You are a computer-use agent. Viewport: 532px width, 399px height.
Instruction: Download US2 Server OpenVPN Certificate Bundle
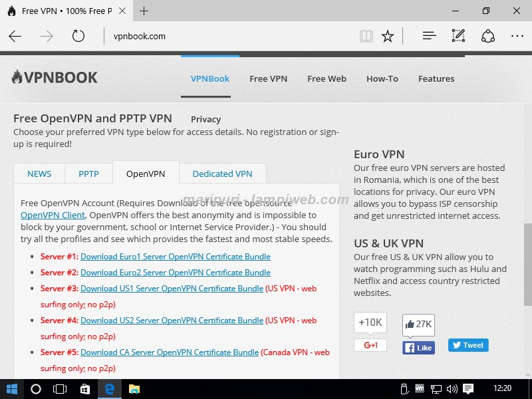click(172, 321)
